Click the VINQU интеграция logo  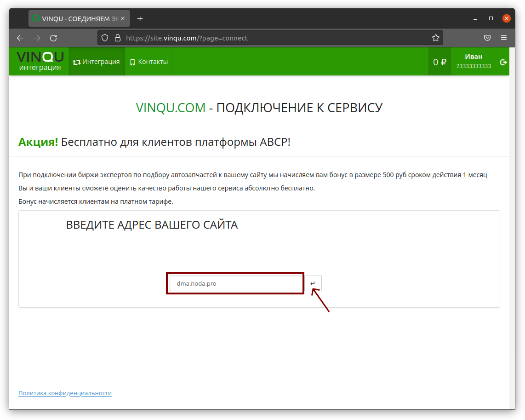point(40,61)
